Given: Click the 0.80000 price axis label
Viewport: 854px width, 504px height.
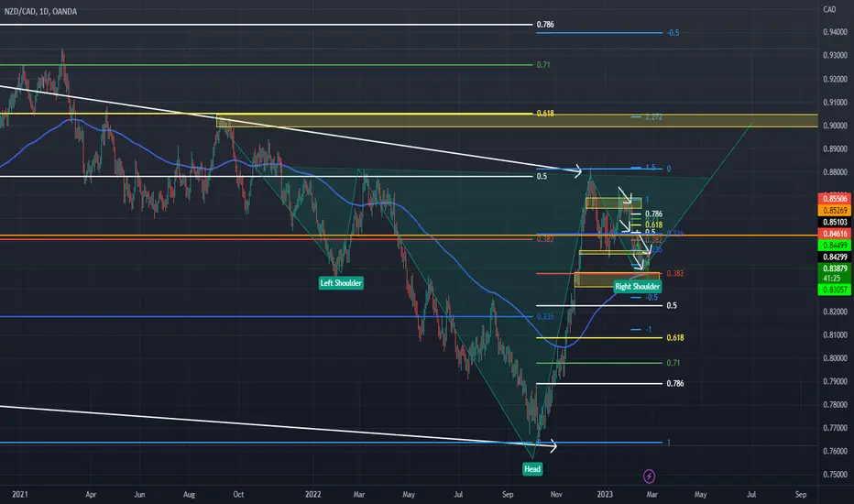Looking at the screenshot, I should [x=835, y=358].
